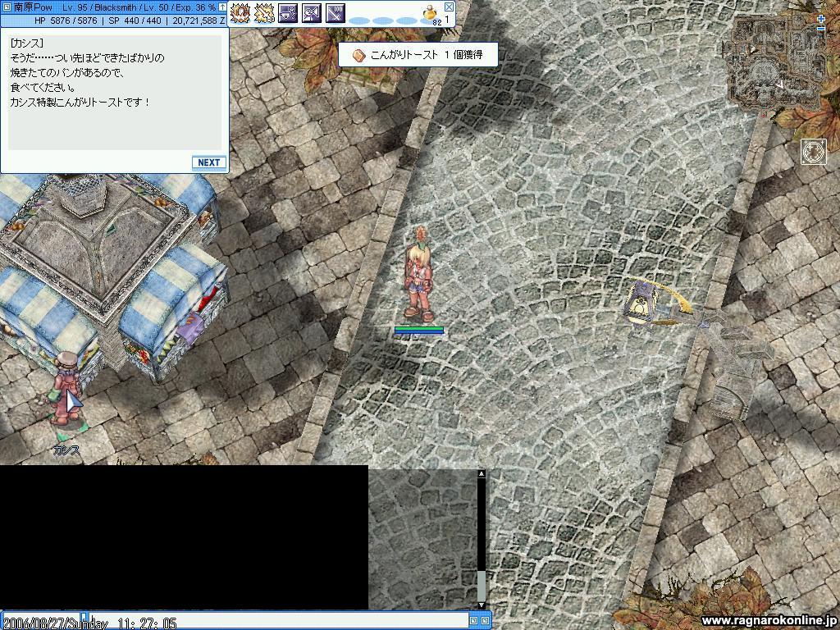Zoom in the minimap with plus
Image resolution: width=840 pixels, height=630 pixels.
point(821,19)
